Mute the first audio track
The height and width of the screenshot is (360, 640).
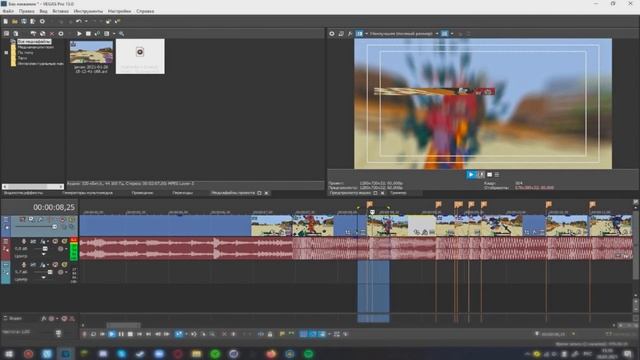pyautogui.click(x=55, y=241)
